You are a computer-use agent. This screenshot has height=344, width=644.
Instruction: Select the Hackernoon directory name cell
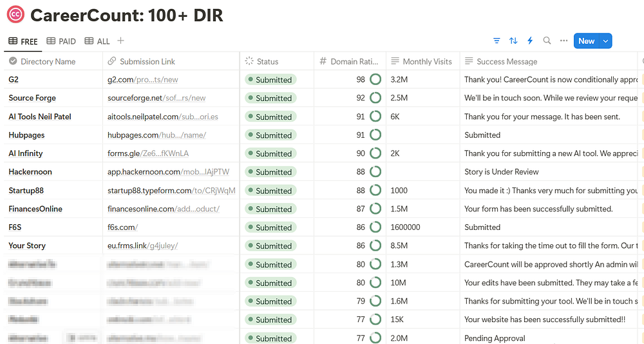53,172
